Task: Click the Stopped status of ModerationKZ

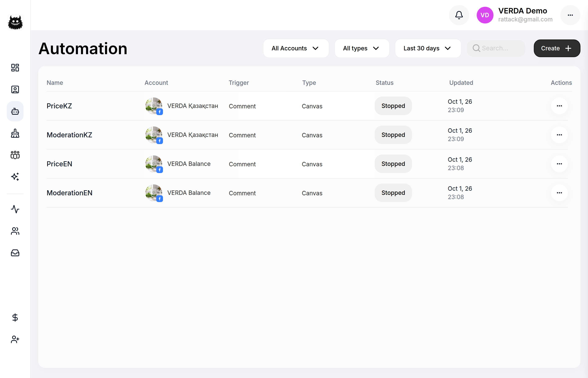Action: [x=393, y=135]
